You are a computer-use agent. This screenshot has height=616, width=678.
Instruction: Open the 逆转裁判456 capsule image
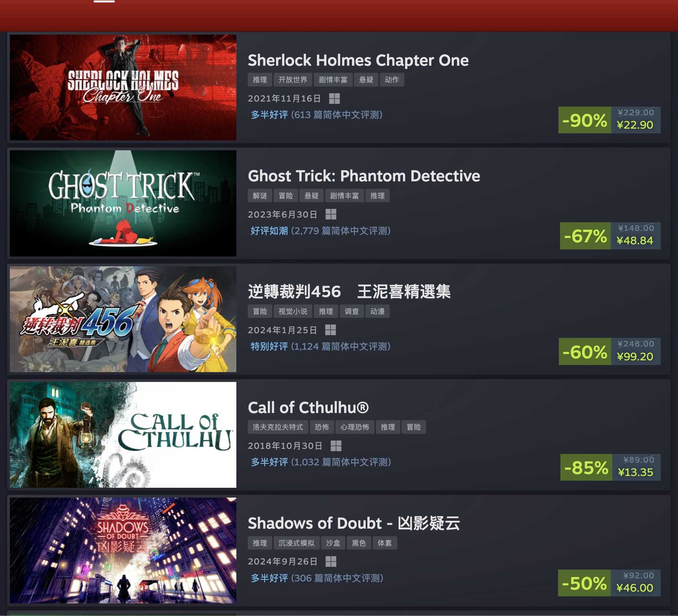coord(123,319)
